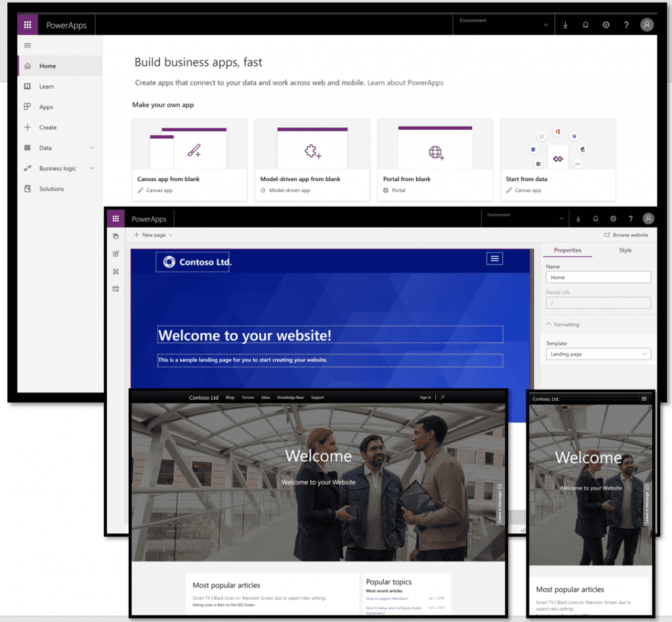This screenshot has height=622, width=672.
Task: Select the Properties tab
Action: 568,250
